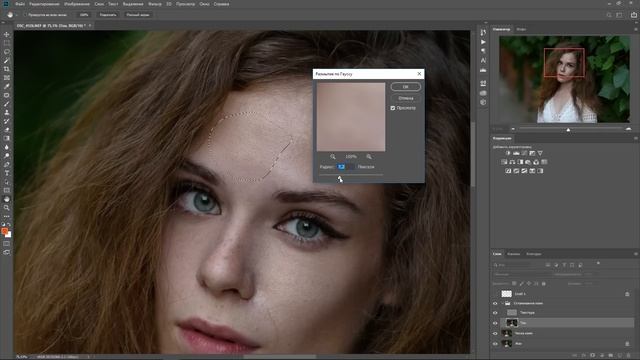Click zoom-in magnifier in Gaussian Blur dialog

(x=369, y=157)
